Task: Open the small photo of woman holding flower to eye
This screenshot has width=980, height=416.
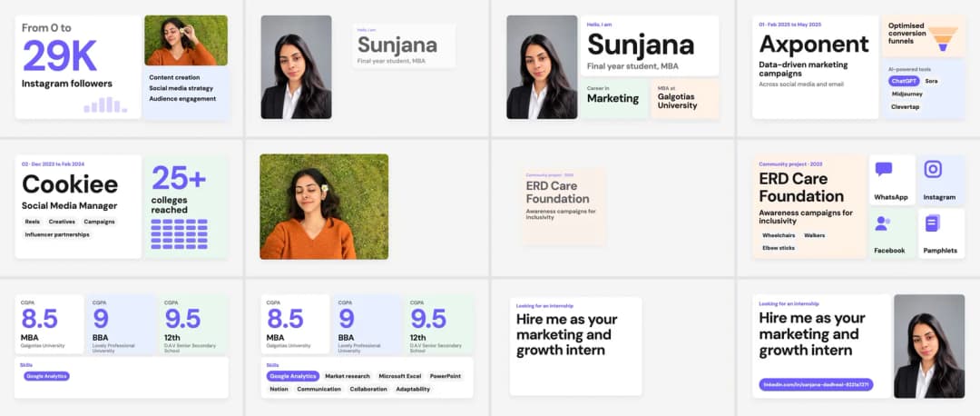Action: (186, 40)
